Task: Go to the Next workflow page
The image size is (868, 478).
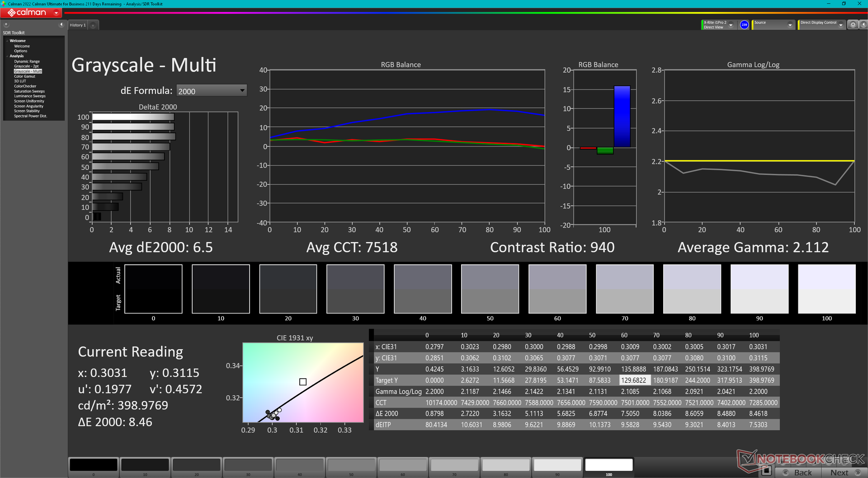Action: point(844,472)
